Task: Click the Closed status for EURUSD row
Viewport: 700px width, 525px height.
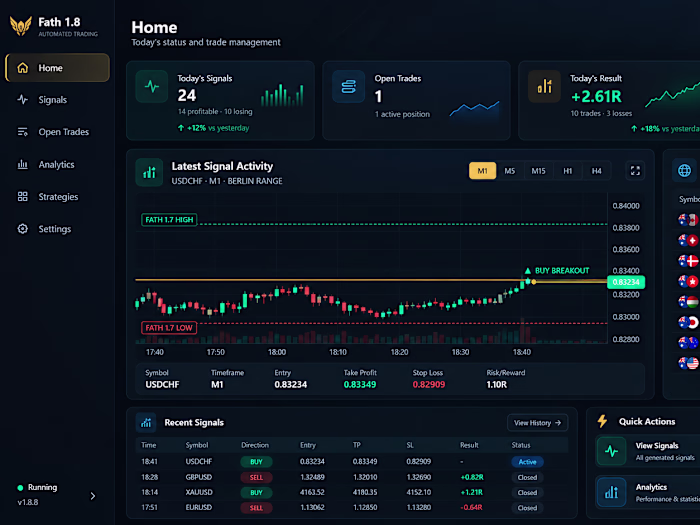Action: point(527,508)
